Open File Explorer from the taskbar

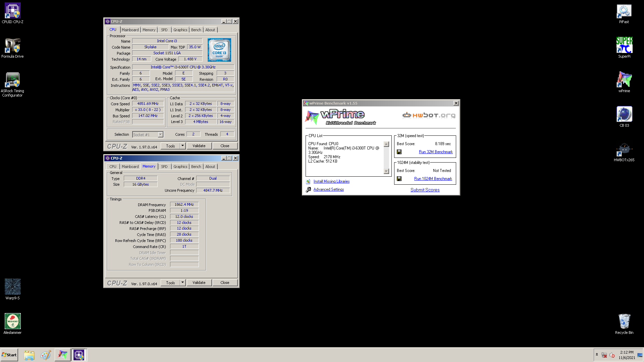pyautogui.click(x=29, y=355)
